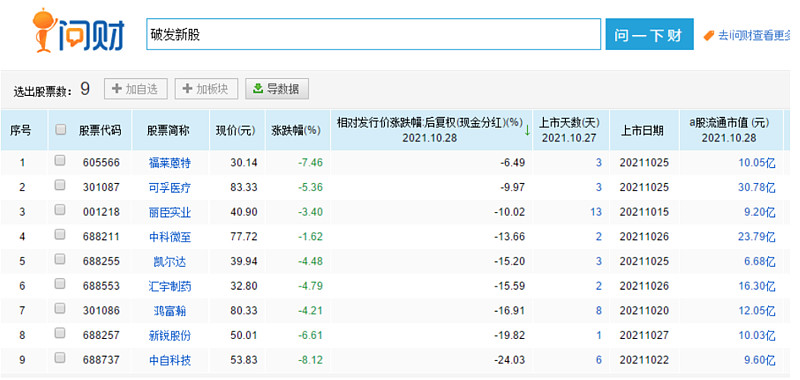Sort by 涨跌幅(%) column header
Image resolution: width=800 pixels, height=380 pixels.
pyautogui.click(x=296, y=131)
